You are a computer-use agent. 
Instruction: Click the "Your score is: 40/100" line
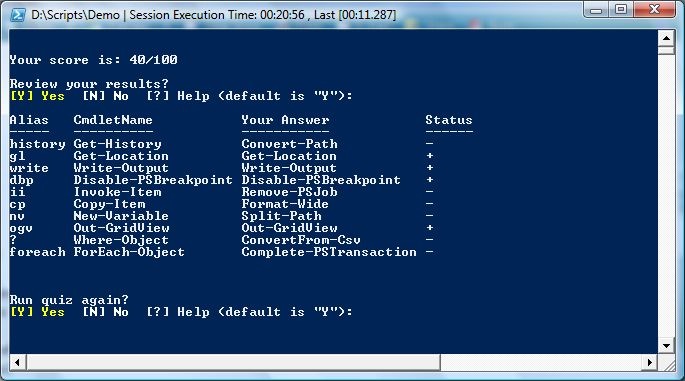(93, 60)
